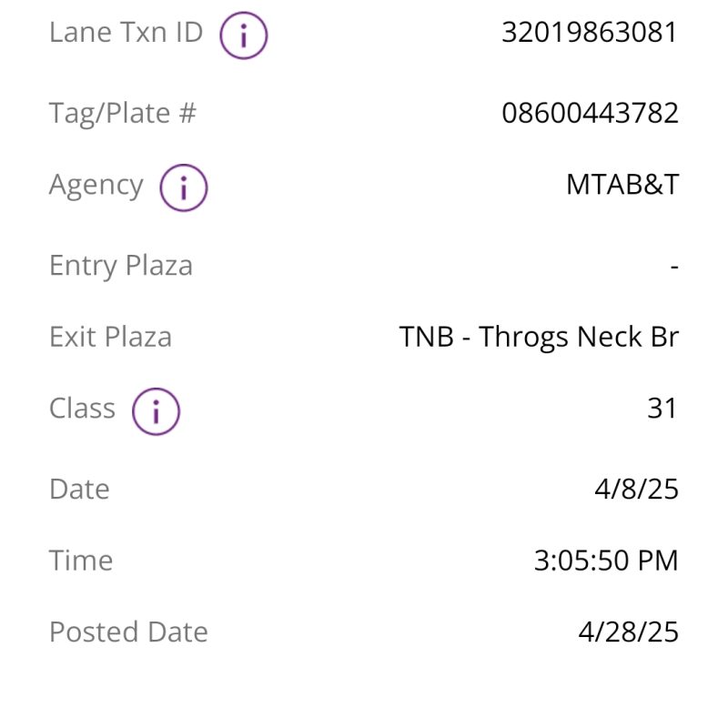Select the time 3:05:50 PM
Image resolution: width=728 pixels, height=728 pixels.
pyautogui.click(x=606, y=561)
